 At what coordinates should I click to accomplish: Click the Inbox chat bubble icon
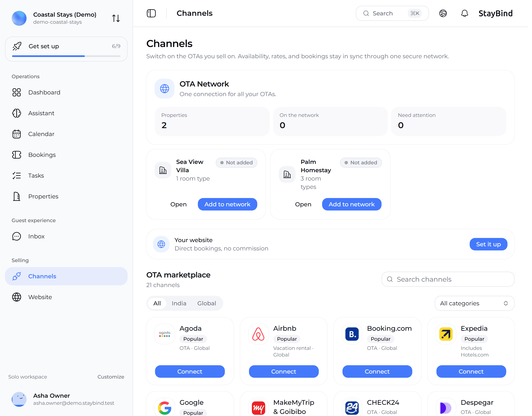click(x=17, y=236)
